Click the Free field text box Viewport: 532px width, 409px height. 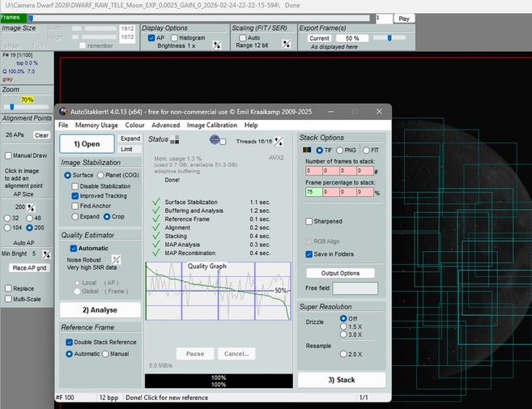pos(355,288)
